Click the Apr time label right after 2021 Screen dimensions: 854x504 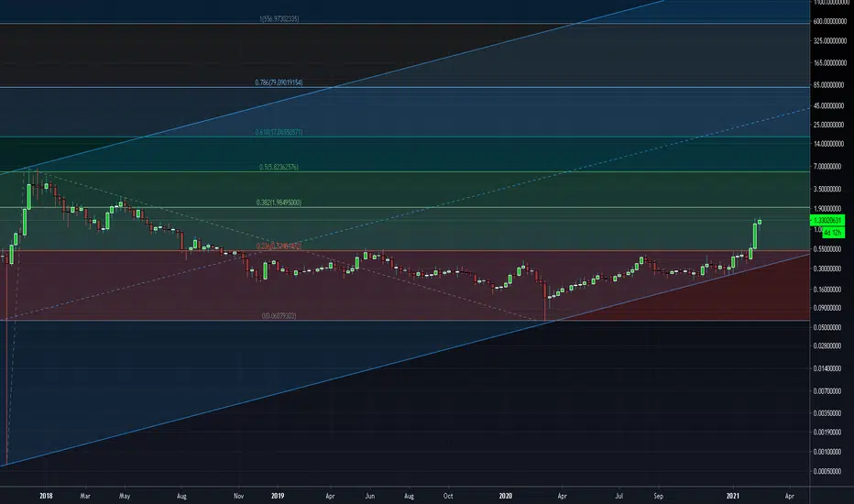790,496
